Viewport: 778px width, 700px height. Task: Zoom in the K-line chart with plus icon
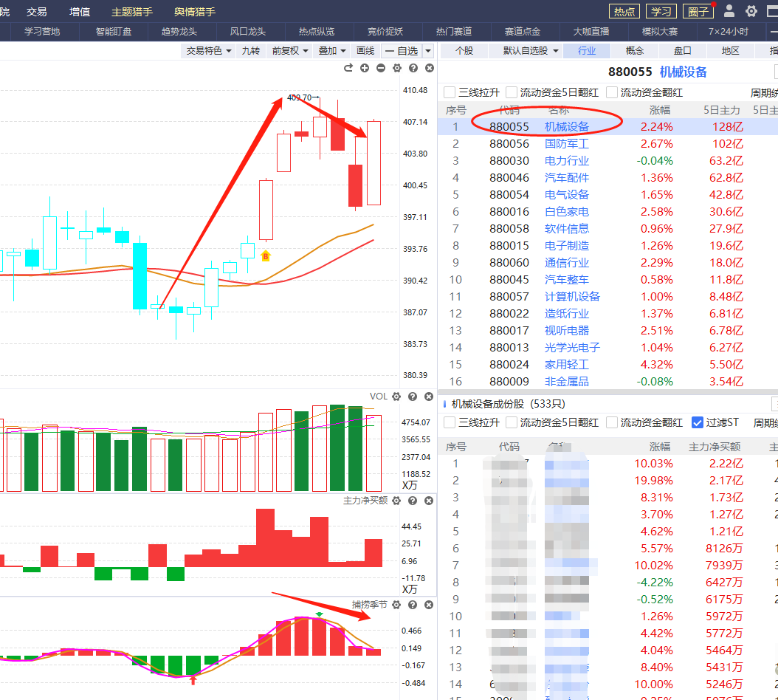(x=365, y=68)
